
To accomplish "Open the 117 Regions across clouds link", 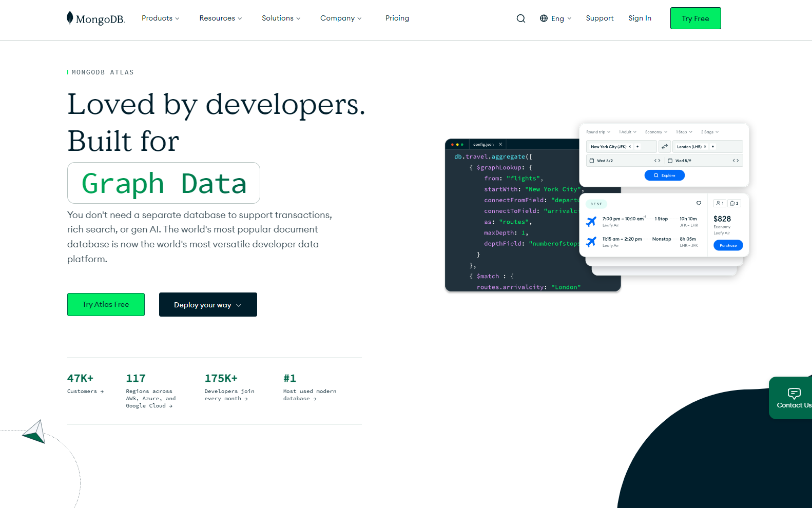I will (151, 390).
